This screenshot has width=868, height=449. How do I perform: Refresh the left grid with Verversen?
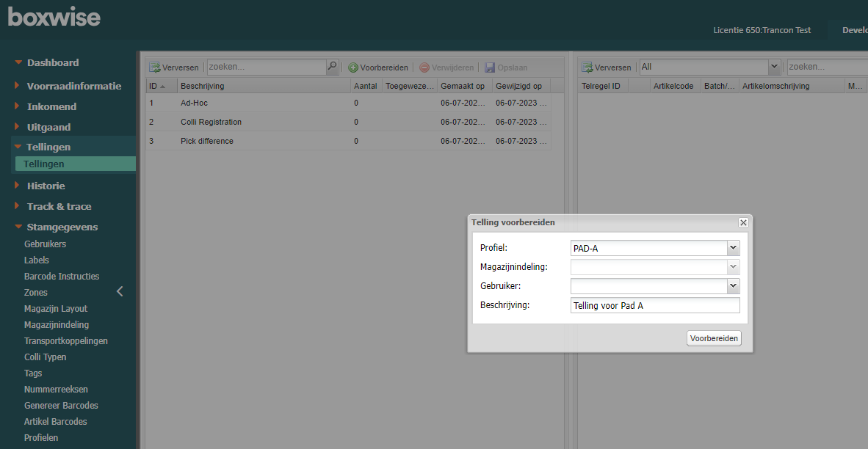[174, 67]
